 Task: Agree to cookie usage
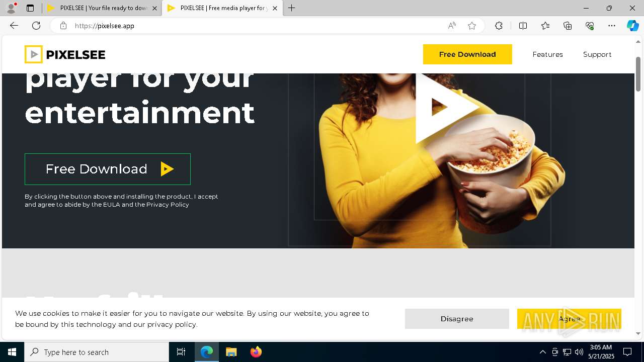point(569,319)
